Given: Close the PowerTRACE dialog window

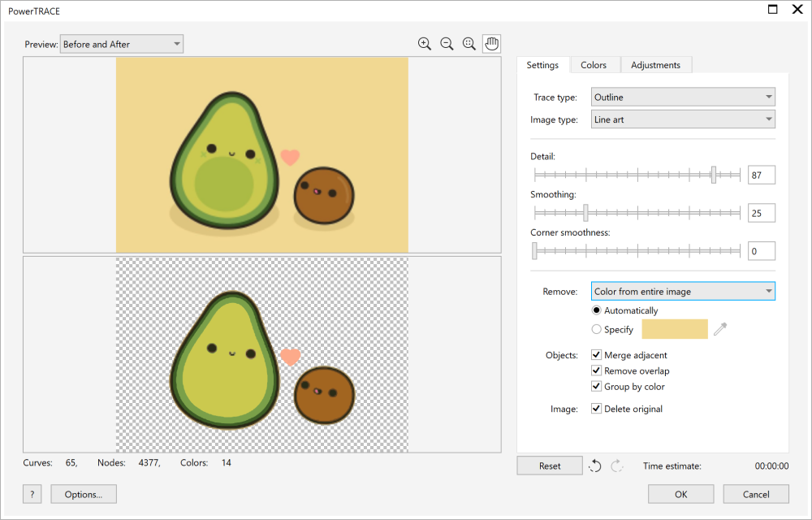Looking at the screenshot, I should pos(797,9).
